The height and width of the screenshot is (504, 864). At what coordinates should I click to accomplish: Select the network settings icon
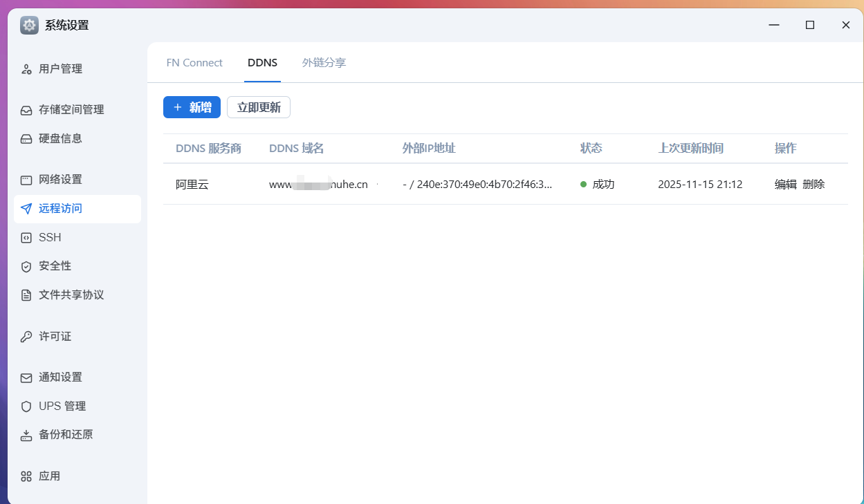coord(26,180)
